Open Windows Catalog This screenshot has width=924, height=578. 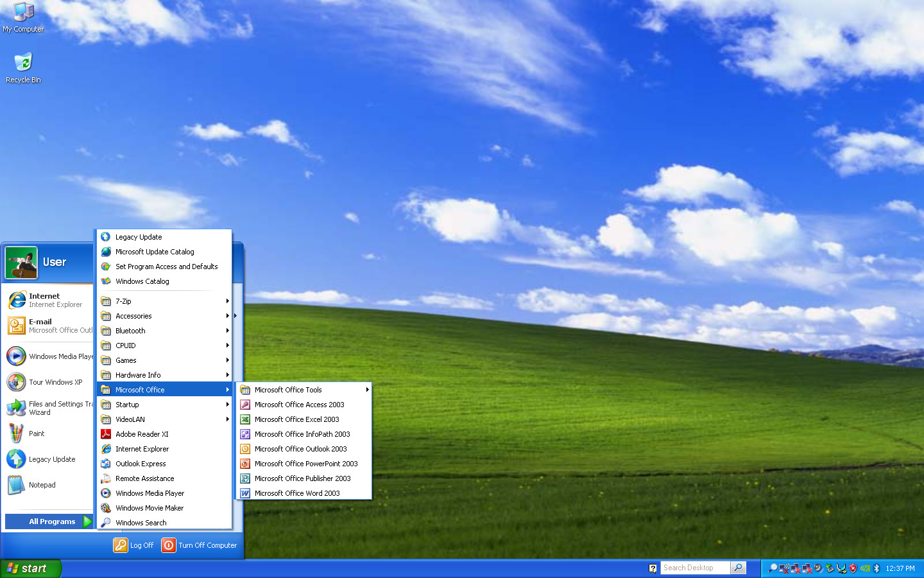pyautogui.click(x=164, y=281)
